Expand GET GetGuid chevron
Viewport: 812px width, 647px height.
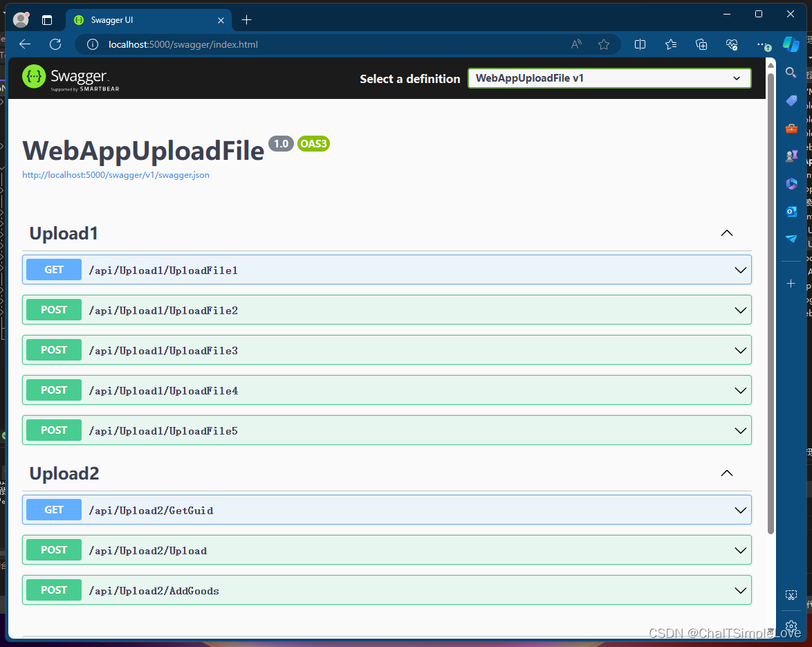point(741,510)
